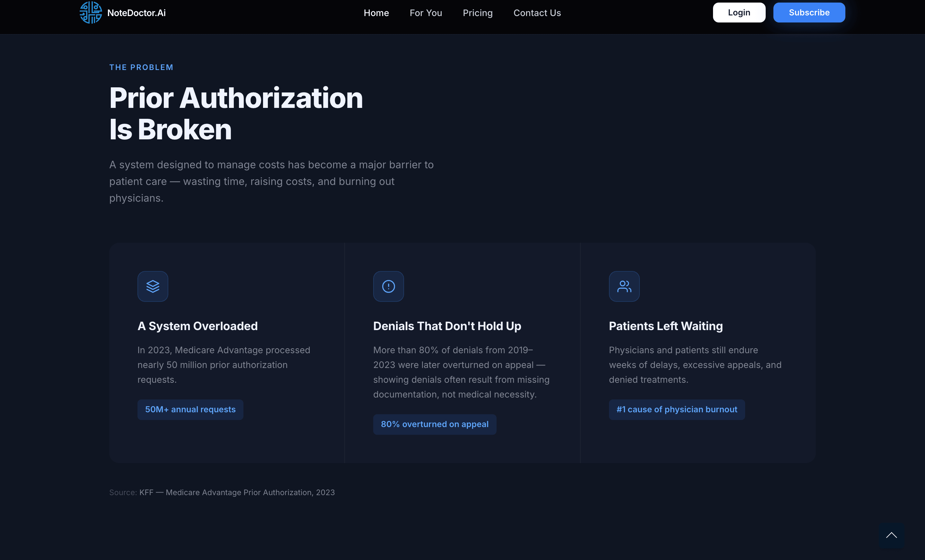Click the NoteDoctor.Ai brand name text
This screenshot has height=560, width=925.
(136, 13)
